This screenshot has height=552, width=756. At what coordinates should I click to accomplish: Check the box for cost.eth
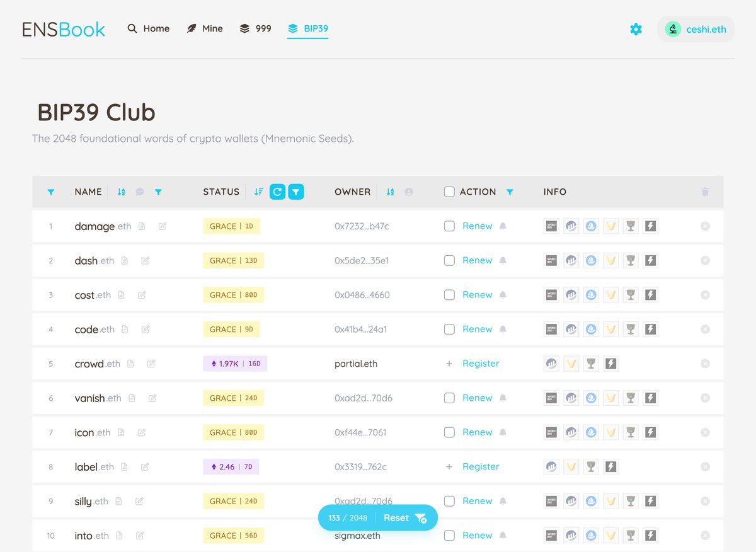click(x=449, y=294)
